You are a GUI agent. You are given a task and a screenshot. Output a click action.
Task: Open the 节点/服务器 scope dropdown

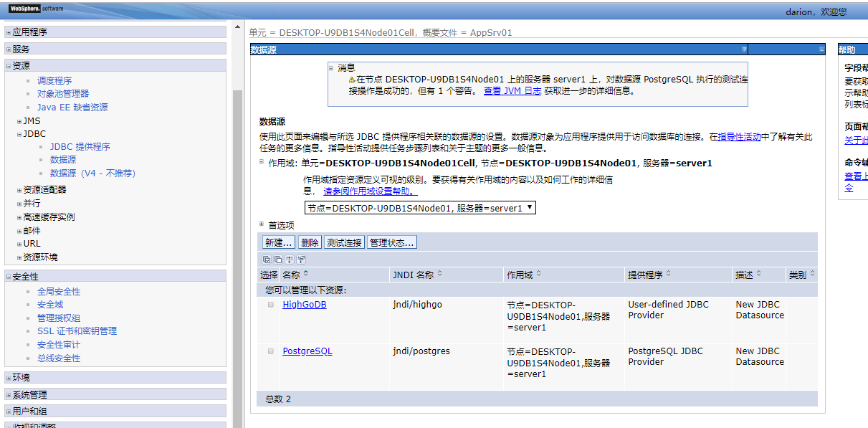point(528,207)
